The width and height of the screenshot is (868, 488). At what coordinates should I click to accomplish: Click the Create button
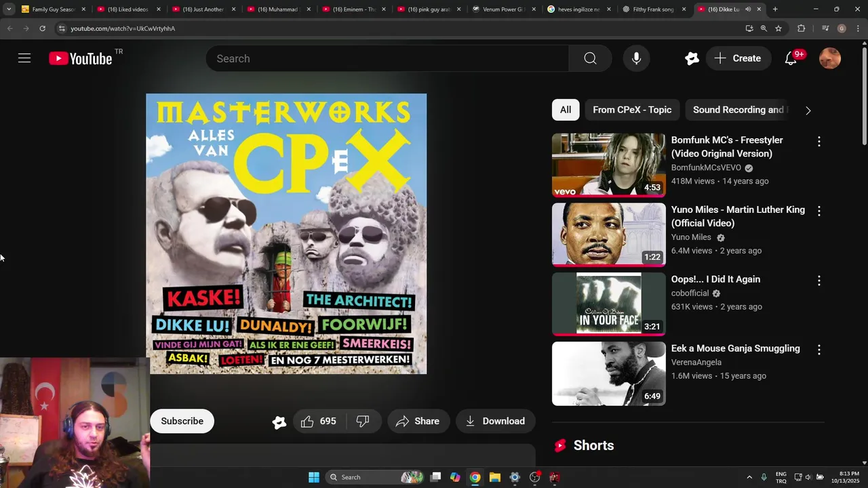(738, 58)
